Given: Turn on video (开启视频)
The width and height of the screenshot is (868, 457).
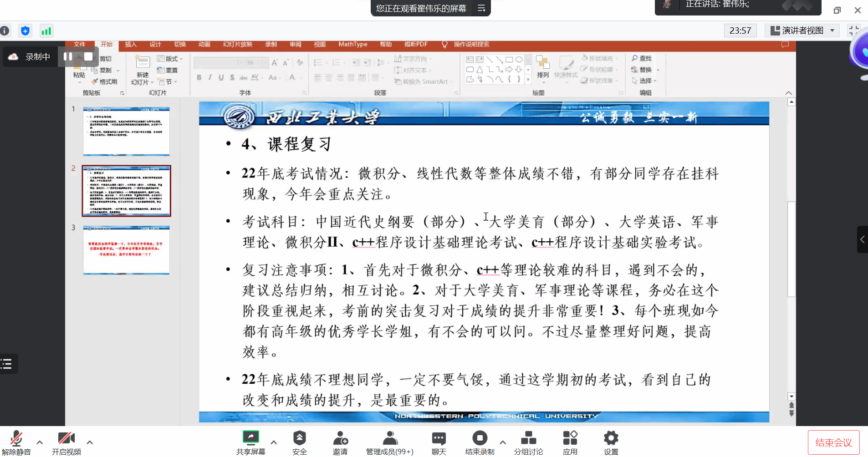Looking at the screenshot, I should [66, 439].
